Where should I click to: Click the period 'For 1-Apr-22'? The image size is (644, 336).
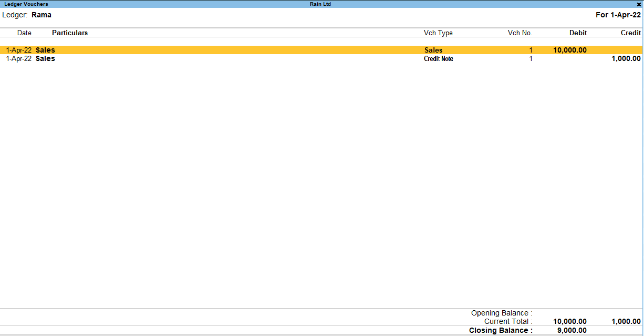[618, 15]
